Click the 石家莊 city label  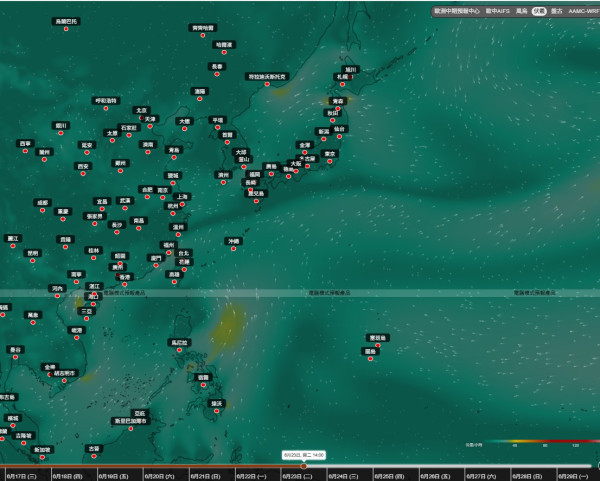[x=129, y=127]
